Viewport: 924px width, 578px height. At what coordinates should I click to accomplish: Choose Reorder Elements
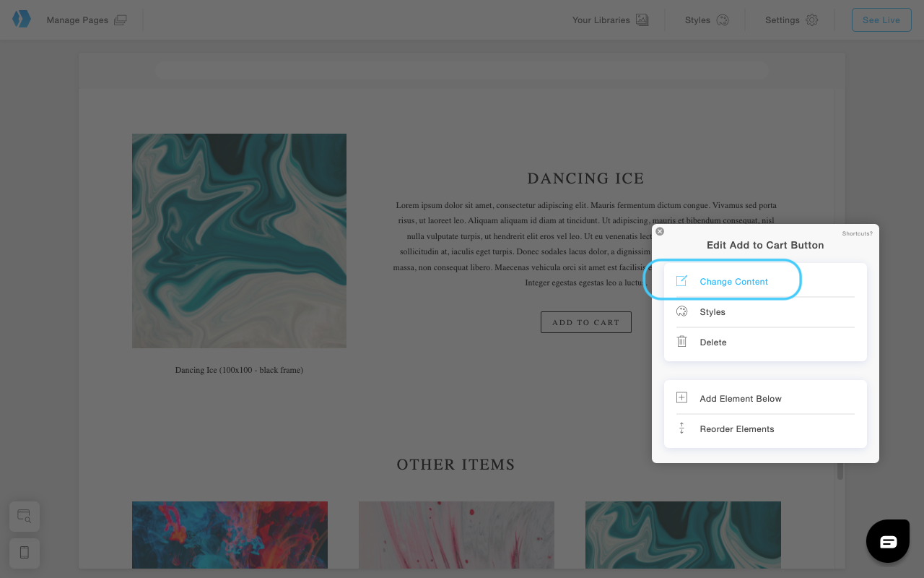tap(736, 429)
